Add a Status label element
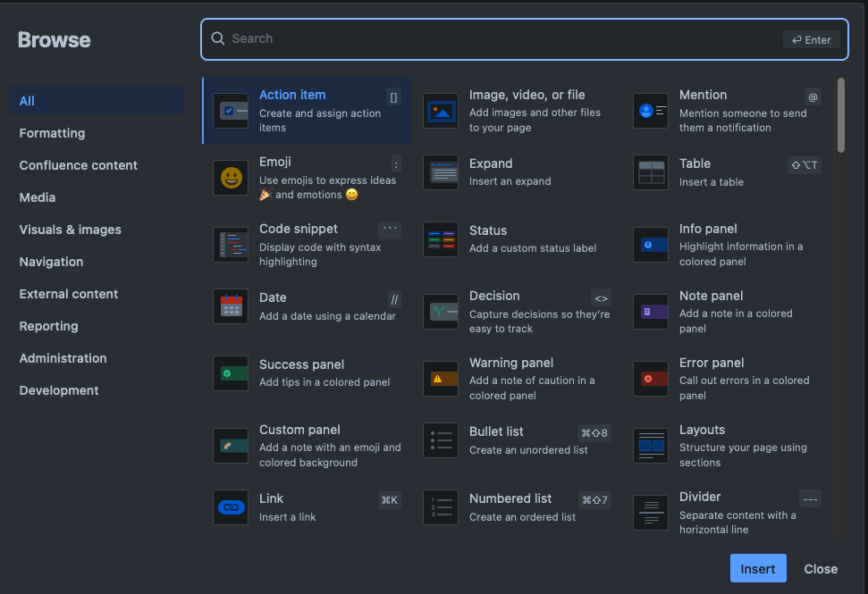 click(441, 238)
